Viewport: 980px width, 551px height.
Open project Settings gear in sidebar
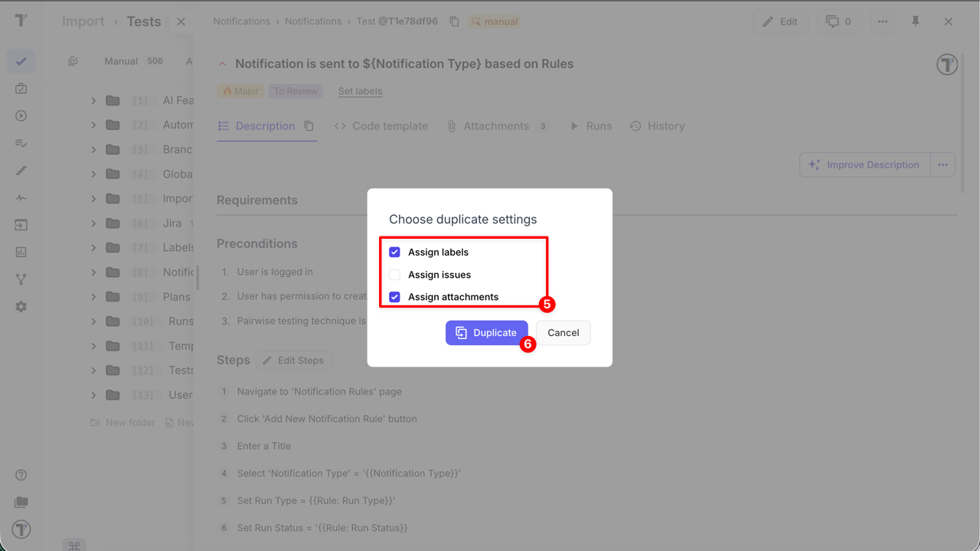click(21, 306)
